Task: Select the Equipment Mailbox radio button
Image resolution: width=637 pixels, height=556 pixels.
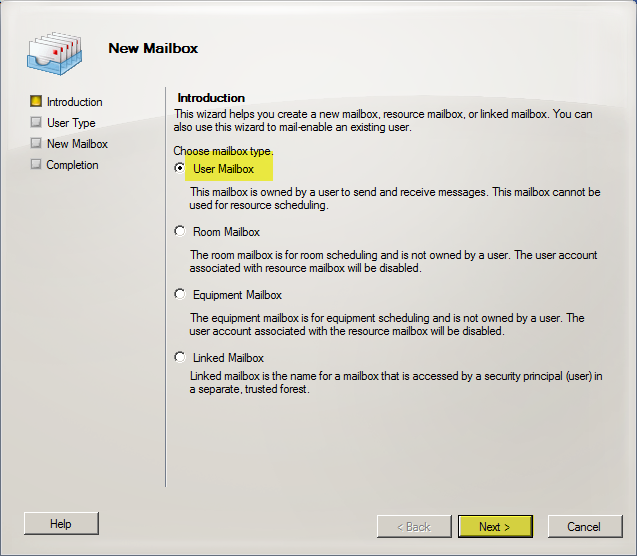Action: coord(180,294)
